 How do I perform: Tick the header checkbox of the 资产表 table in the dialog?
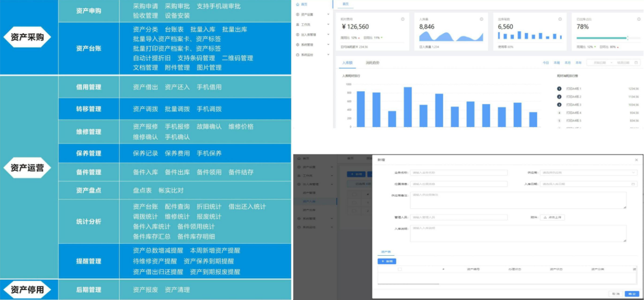click(x=400, y=269)
